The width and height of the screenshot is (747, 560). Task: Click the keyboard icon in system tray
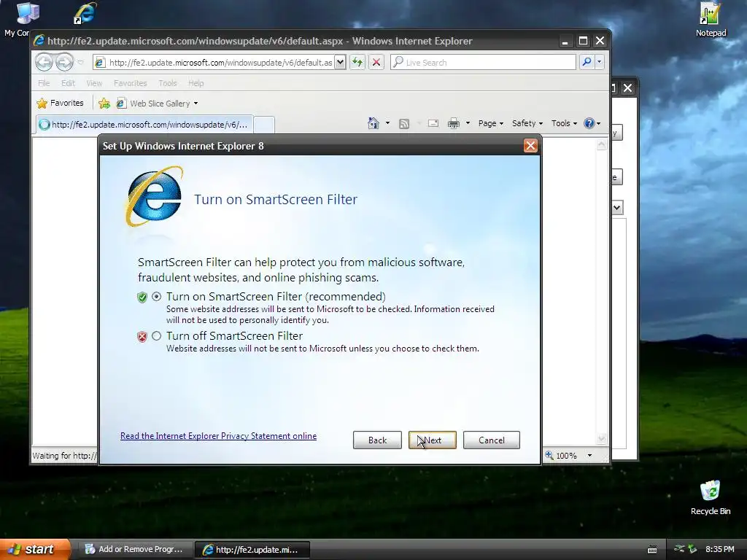coord(652,550)
